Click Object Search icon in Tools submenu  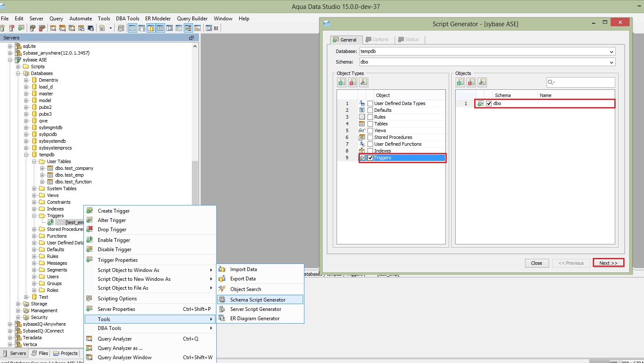(222, 289)
